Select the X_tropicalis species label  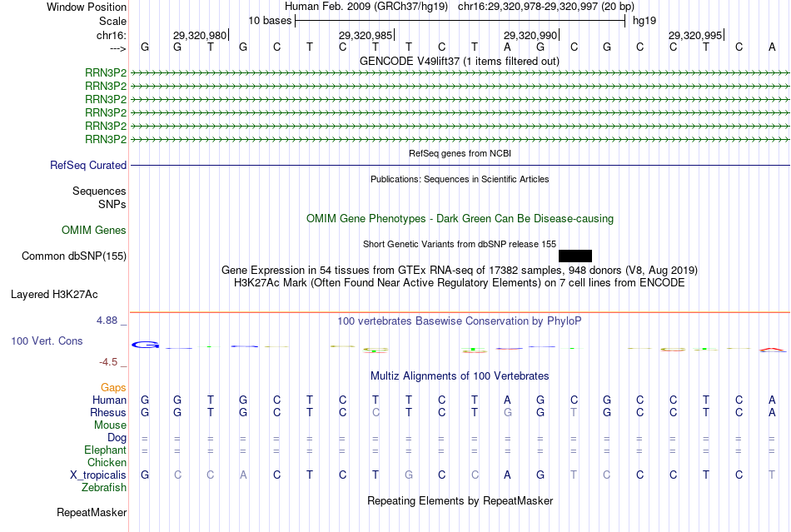[98, 475]
